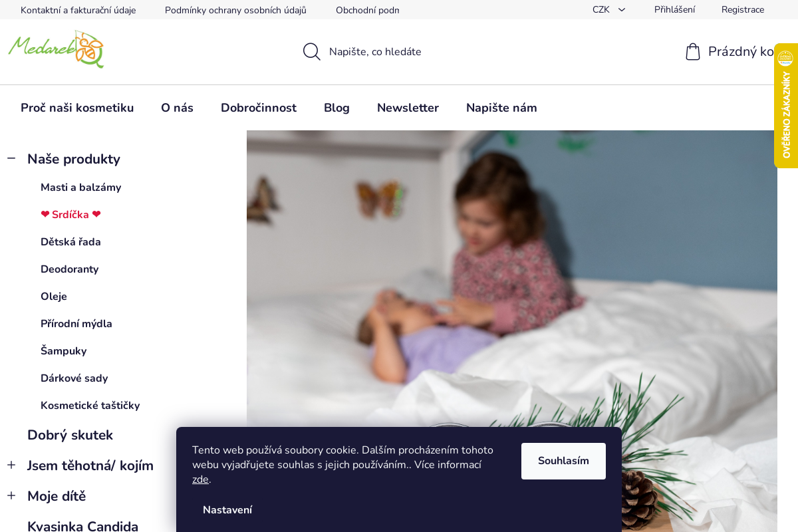Open the Ověřeno zákazníky side badge
Viewport: 798px width, 532px height.
coord(786,106)
